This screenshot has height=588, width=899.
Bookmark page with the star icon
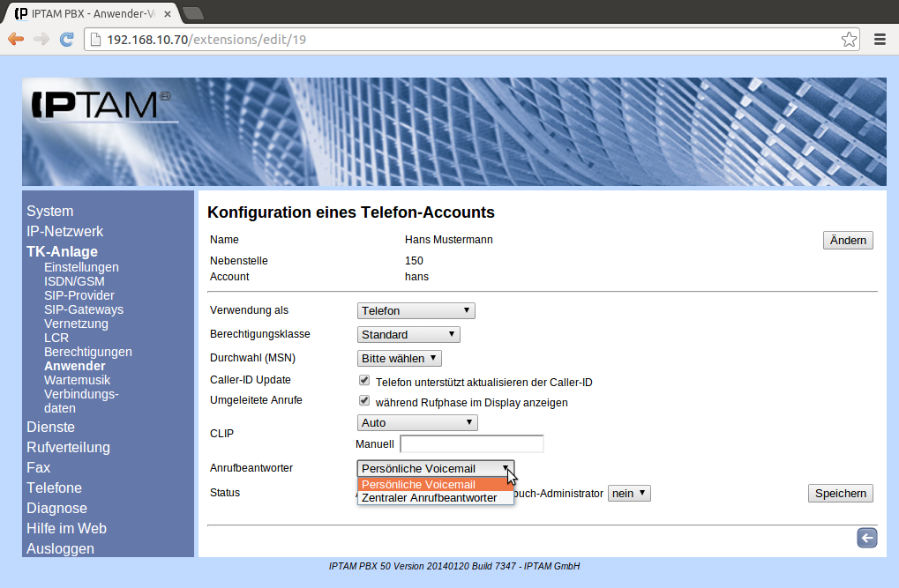(849, 40)
